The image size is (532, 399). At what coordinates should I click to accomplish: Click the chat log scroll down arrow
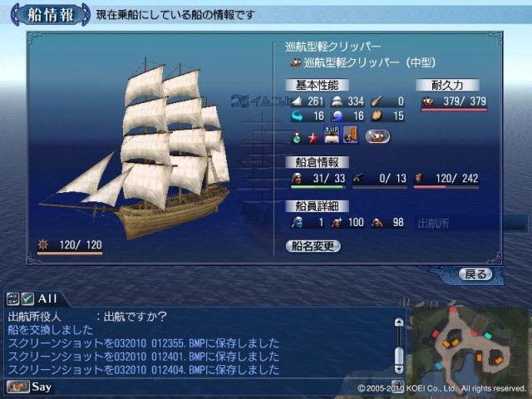(x=399, y=369)
